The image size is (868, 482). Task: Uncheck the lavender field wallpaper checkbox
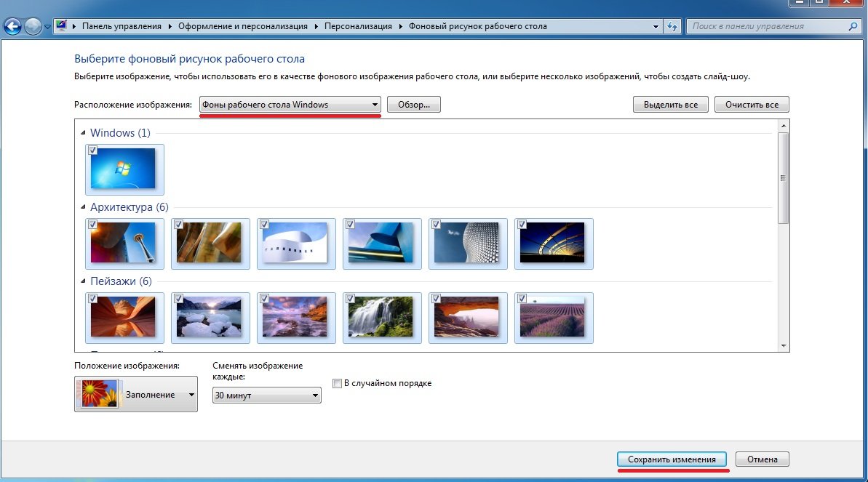coord(522,299)
